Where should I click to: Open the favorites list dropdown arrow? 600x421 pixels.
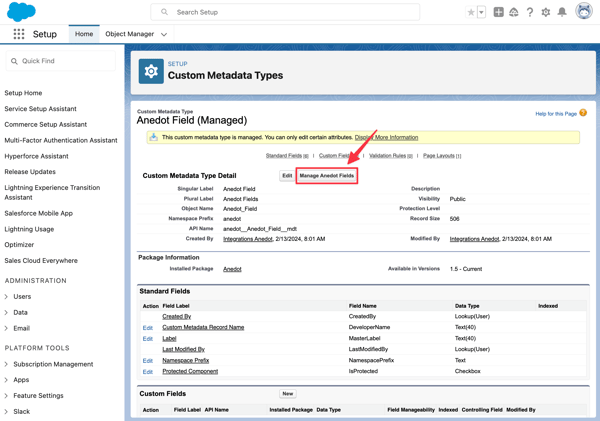pos(481,12)
